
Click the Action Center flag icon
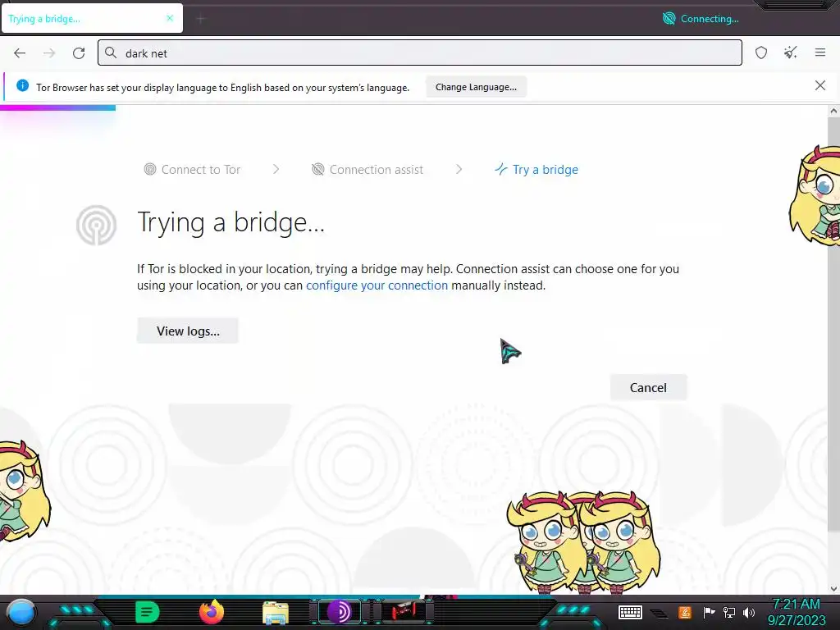coord(709,612)
